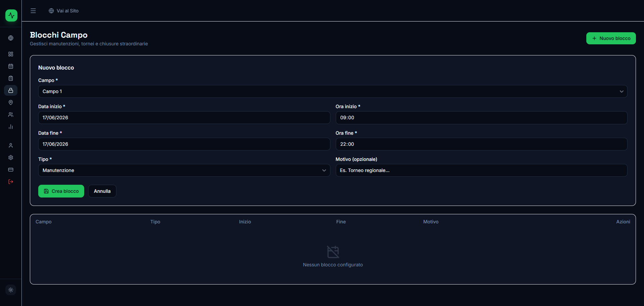Image resolution: width=644 pixels, height=306 pixels.
Task: Click the green activity logo icon
Action: click(11, 15)
